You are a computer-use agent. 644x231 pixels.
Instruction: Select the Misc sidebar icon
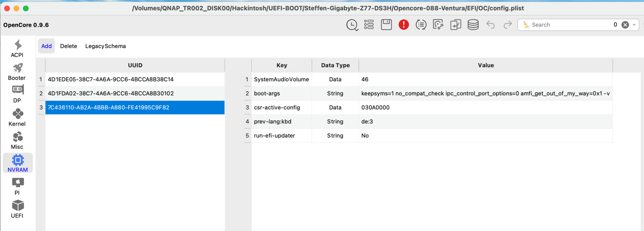click(17, 140)
